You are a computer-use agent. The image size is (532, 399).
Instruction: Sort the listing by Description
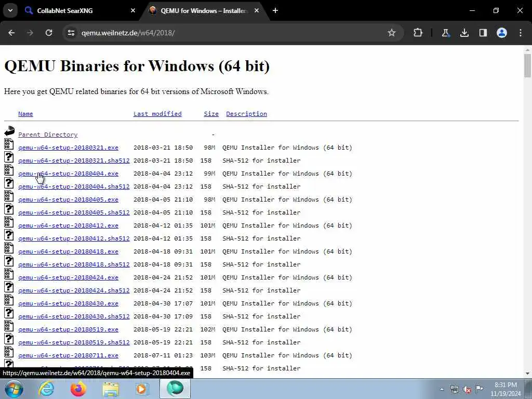click(246, 114)
